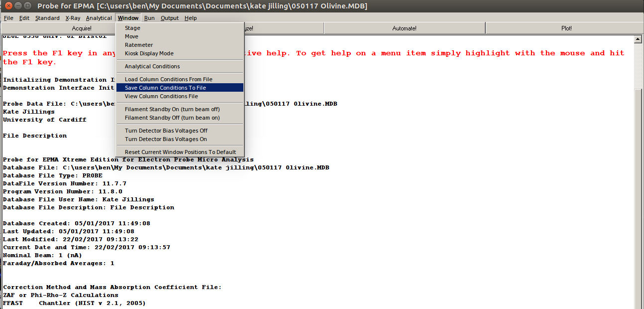This screenshot has height=309, width=644.
Task: Enable Kiosk Display Mode
Action: (x=149, y=53)
